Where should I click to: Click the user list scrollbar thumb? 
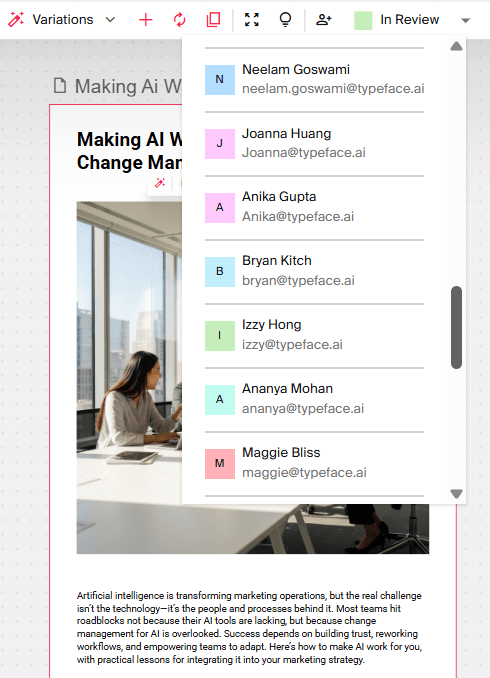click(456, 327)
